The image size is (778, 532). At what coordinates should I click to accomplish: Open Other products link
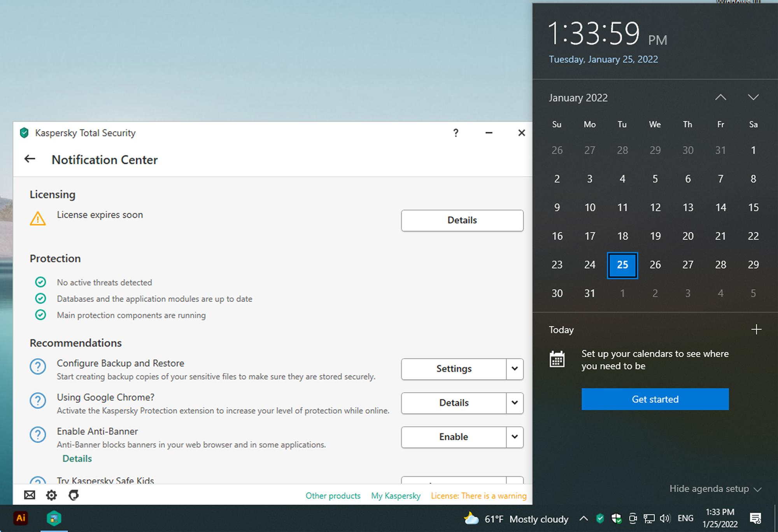tap(333, 496)
